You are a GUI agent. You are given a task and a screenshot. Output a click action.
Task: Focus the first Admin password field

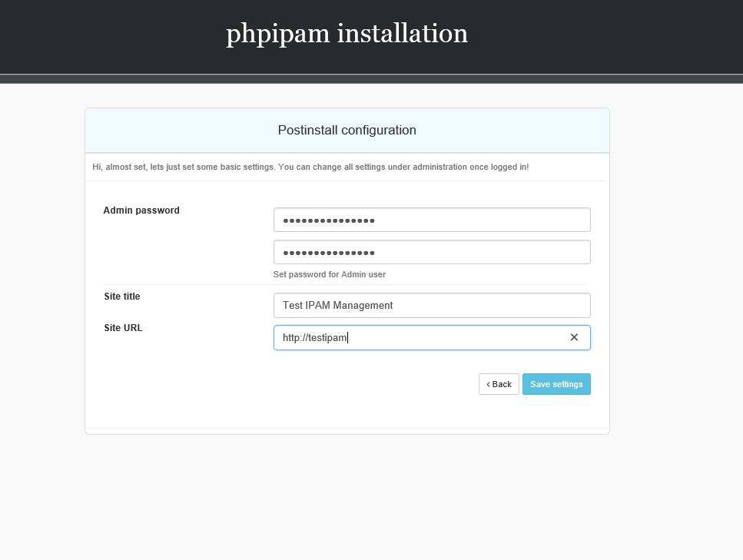click(x=432, y=220)
